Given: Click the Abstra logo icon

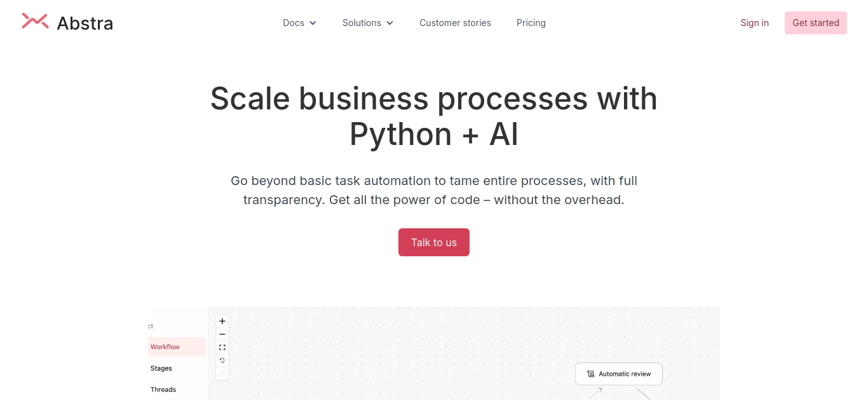Looking at the screenshot, I should (35, 22).
